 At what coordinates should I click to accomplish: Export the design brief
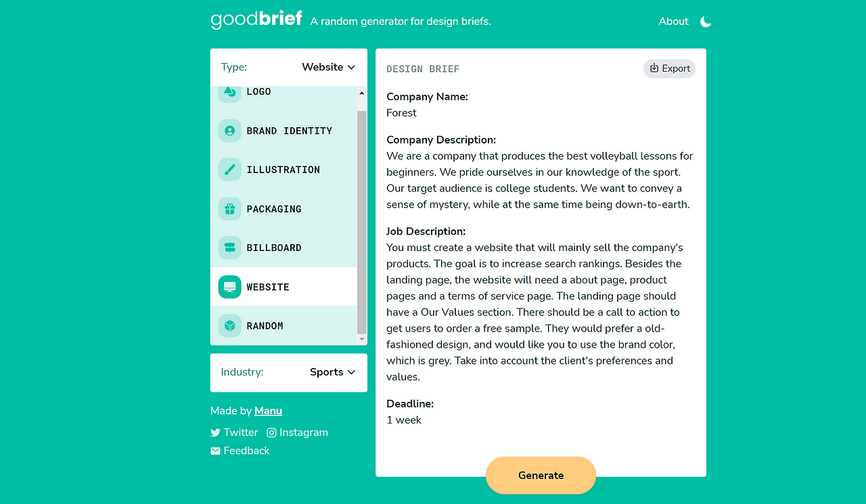click(x=669, y=68)
